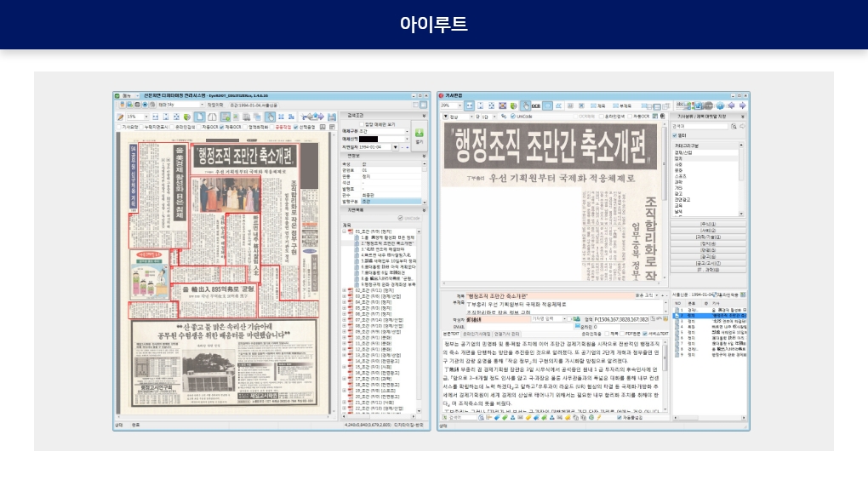Viewport: 868px width, 480px height.
Task: Click the hand tool in article editor toolbar
Action: [x=525, y=106]
